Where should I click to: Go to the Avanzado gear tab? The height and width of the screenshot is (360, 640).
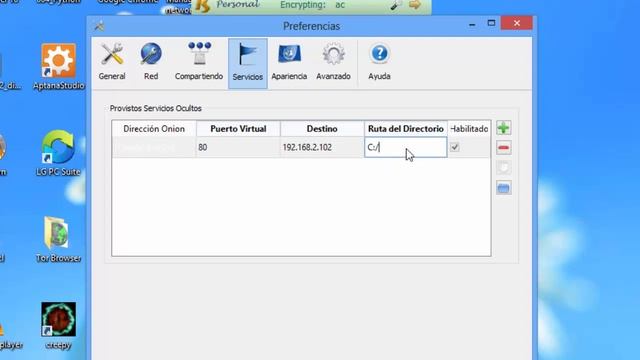(x=333, y=62)
